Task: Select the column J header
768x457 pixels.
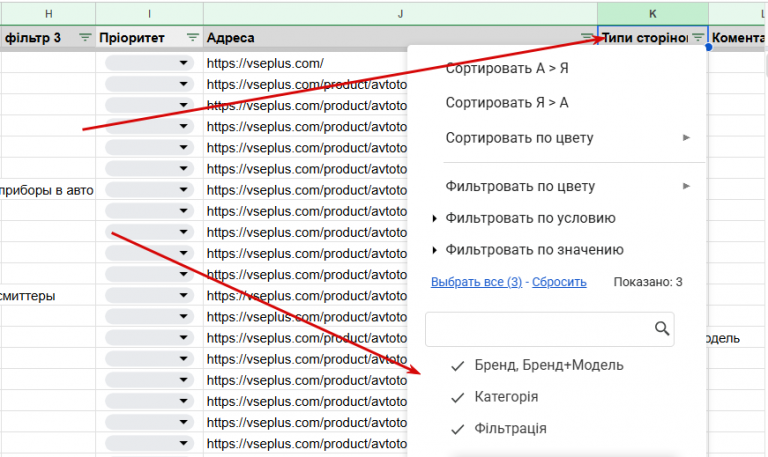Action: [x=400, y=13]
